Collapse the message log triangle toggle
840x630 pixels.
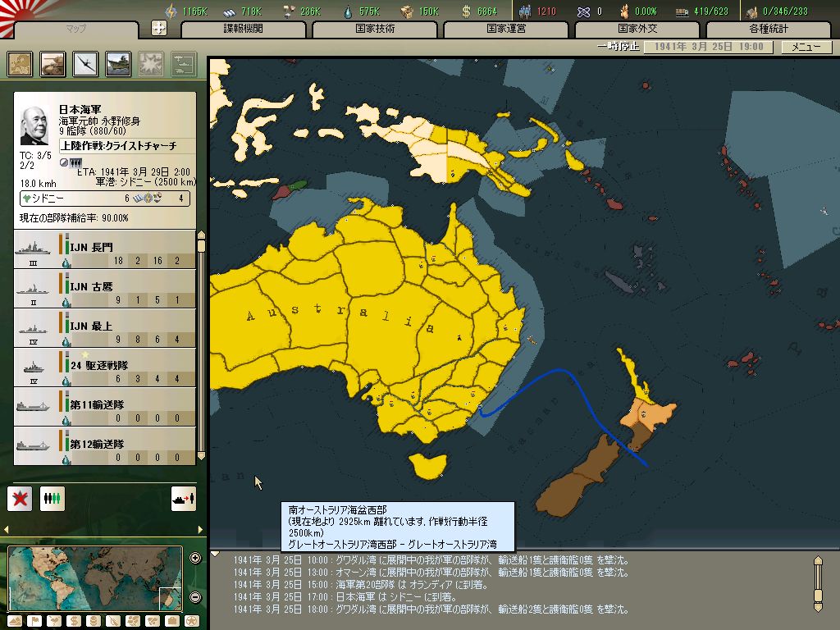coord(215,554)
